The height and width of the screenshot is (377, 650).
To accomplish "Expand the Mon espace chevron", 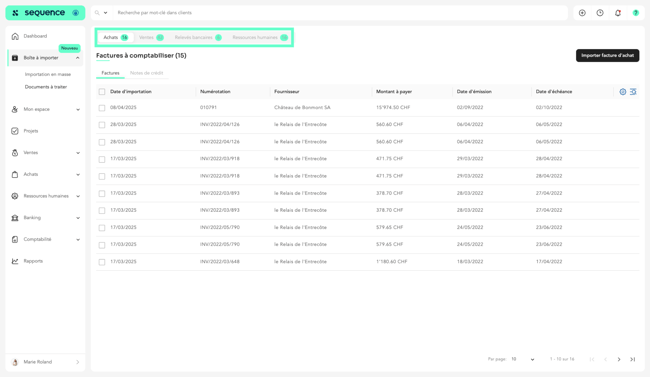I will (x=78, y=109).
